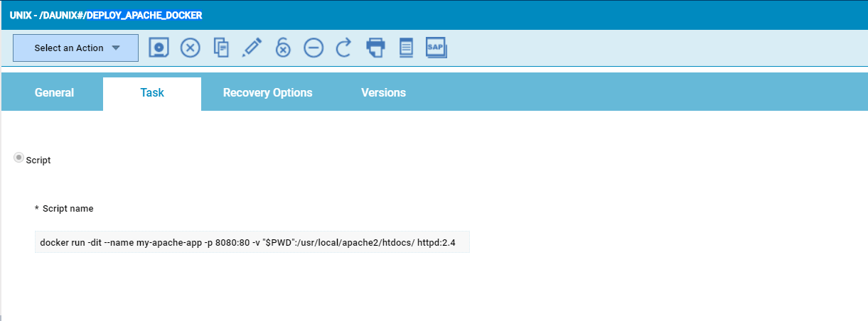Go to the Versions tab
The height and width of the screenshot is (321, 868).
383,93
